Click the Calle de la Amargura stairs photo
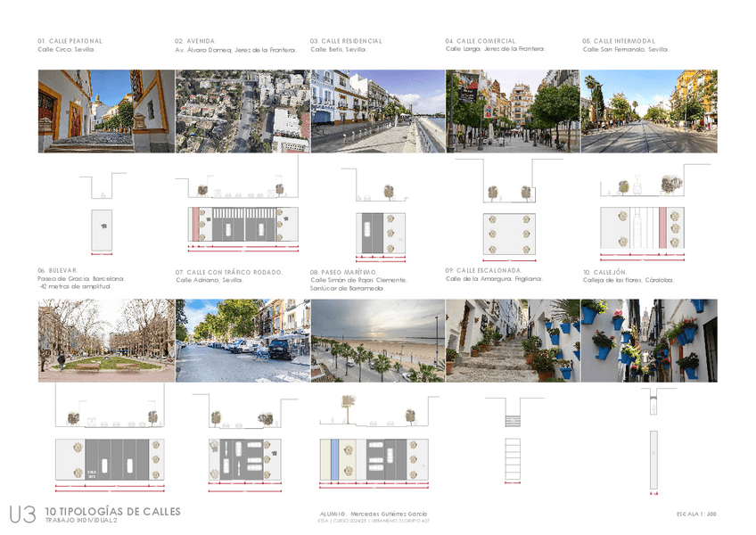The width and height of the screenshot is (756, 535). (513, 341)
